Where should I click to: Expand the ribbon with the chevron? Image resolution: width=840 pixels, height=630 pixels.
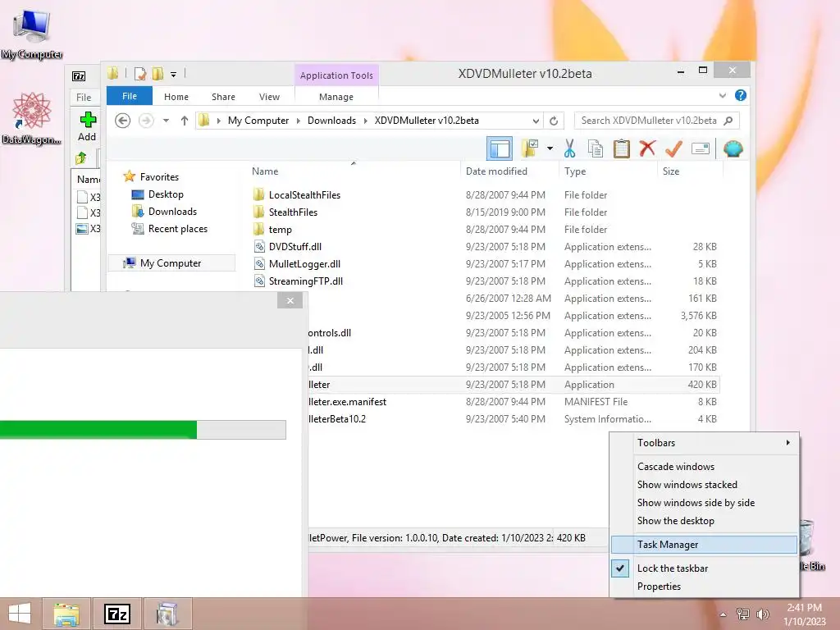click(722, 95)
